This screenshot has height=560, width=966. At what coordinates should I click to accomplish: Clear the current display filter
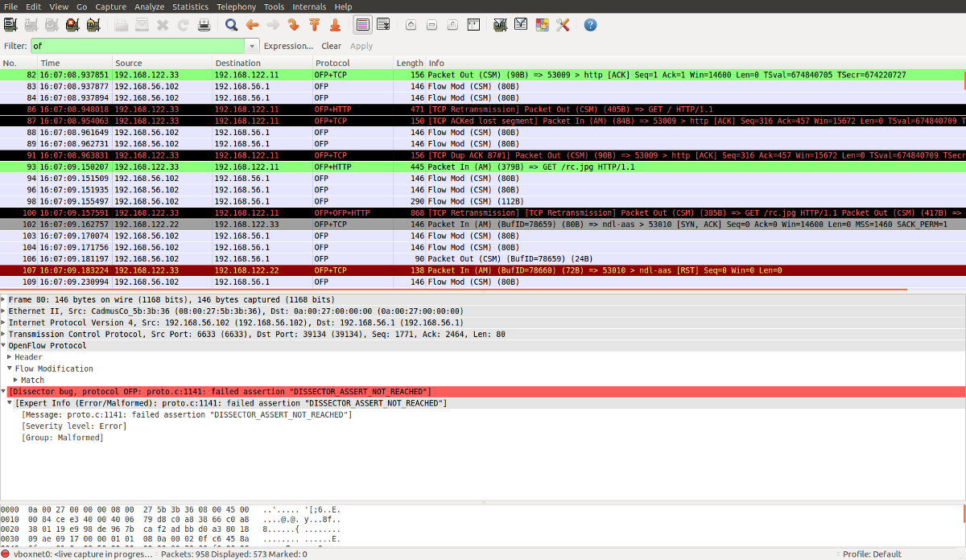[331, 46]
